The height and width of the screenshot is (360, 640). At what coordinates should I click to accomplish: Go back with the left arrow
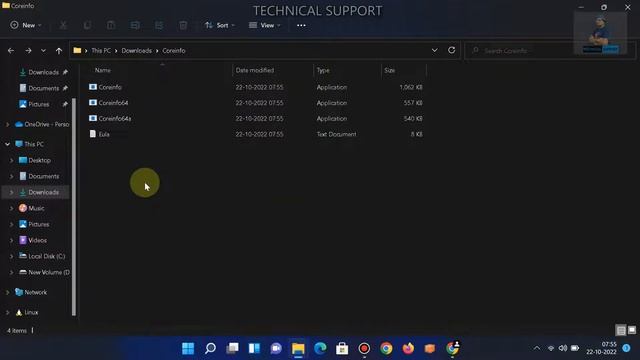11,51
